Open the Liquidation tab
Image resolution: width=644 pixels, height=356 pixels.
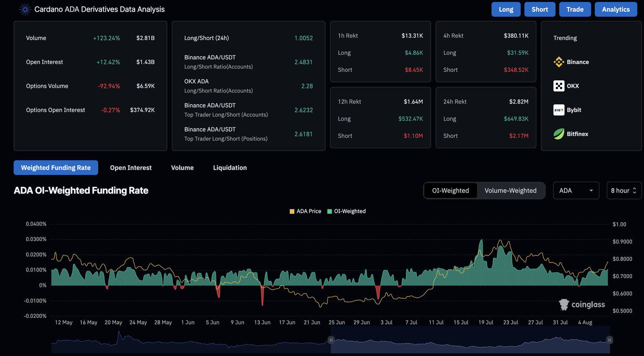(230, 168)
